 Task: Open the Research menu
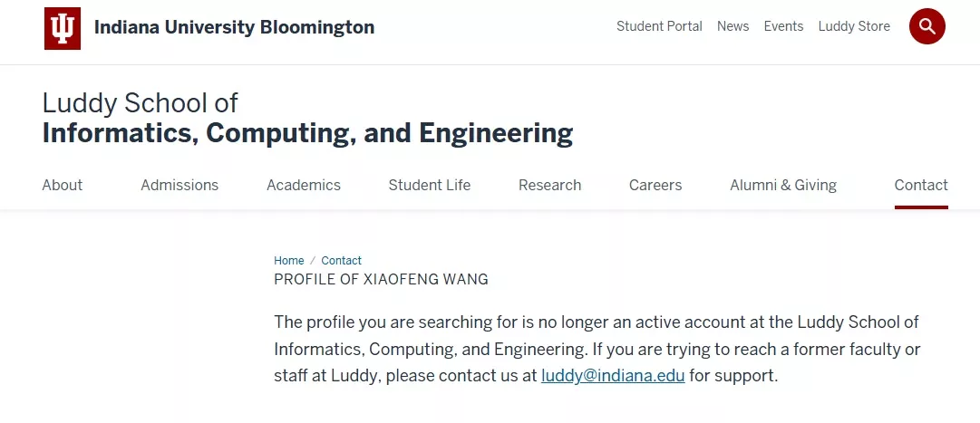[x=549, y=185]
